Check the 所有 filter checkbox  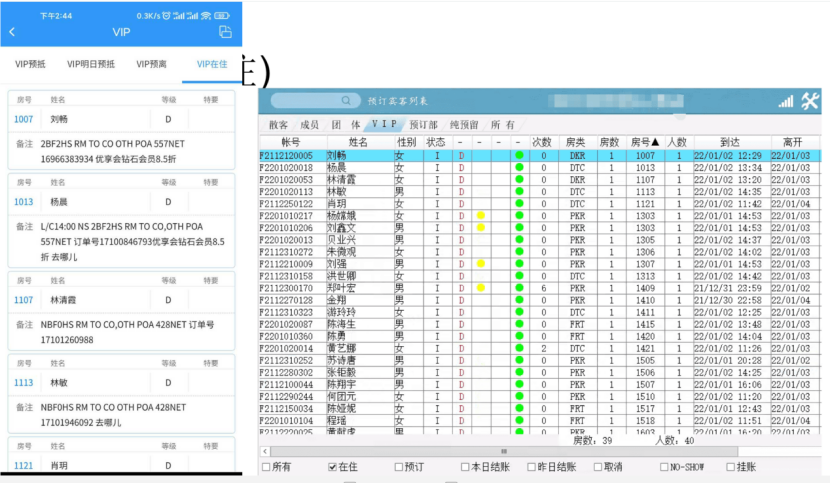coord(266,467)
